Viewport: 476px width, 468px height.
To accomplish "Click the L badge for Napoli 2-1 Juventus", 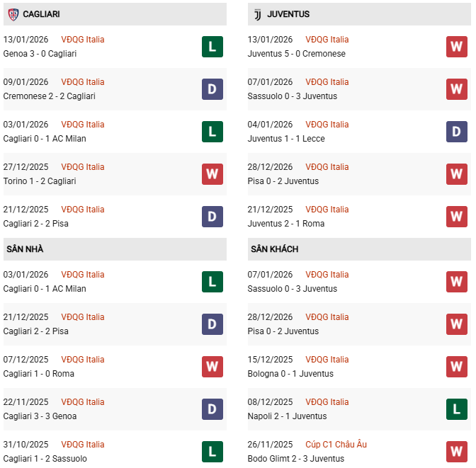I will tap(457, 409).
